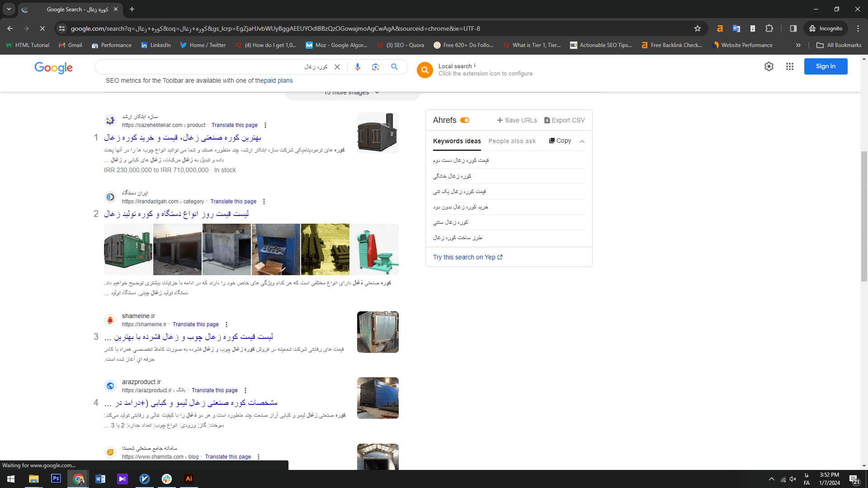Click Export CSV in Ahrefs panel

click(x=564, y=120)
